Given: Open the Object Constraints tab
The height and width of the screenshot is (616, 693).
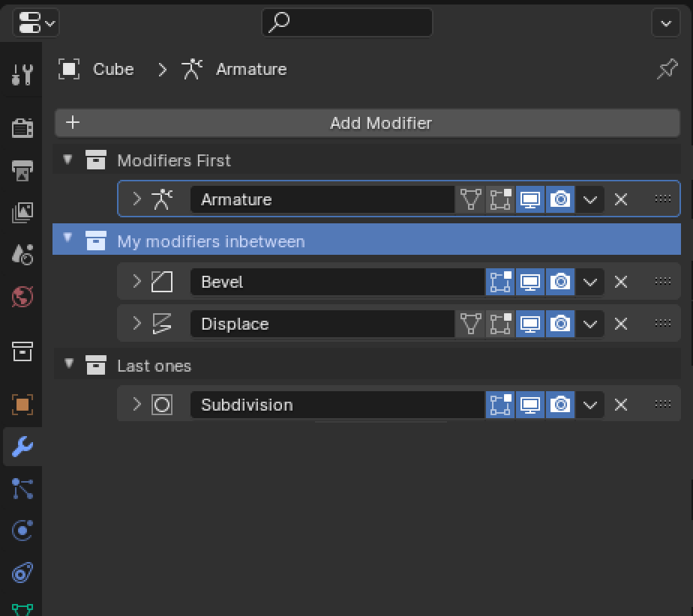Looking at the screenshot, I should 22,573.
